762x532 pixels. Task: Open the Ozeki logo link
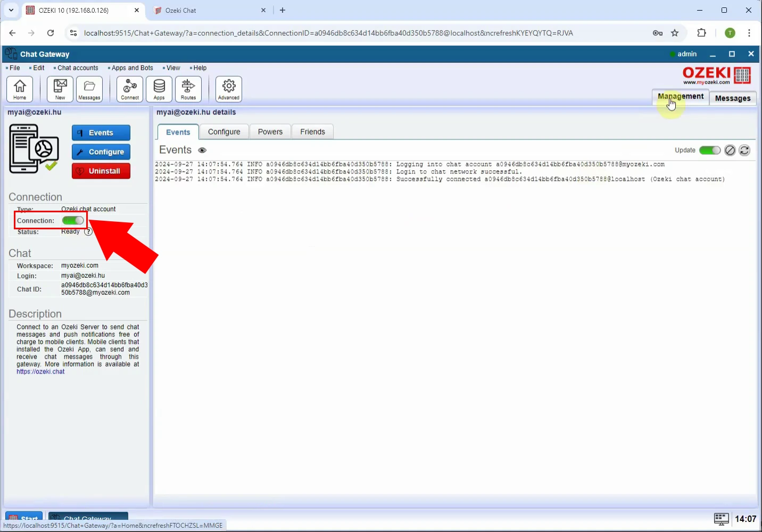tap(716, 76)
